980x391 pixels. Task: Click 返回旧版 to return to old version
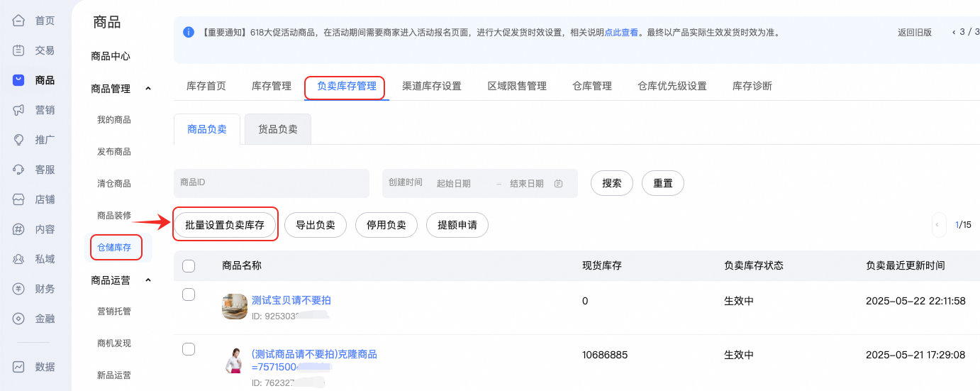(x=915, y=33)
